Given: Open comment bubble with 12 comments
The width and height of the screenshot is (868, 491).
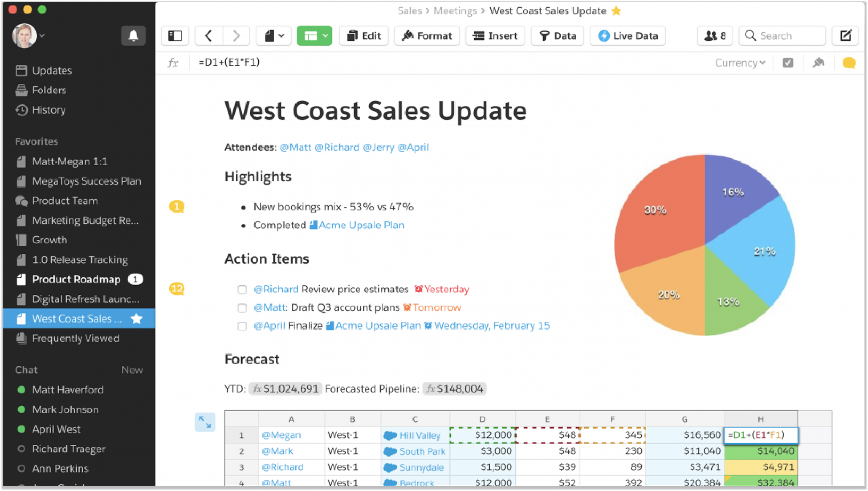Looking at the screenshot, I should (177, 289).
